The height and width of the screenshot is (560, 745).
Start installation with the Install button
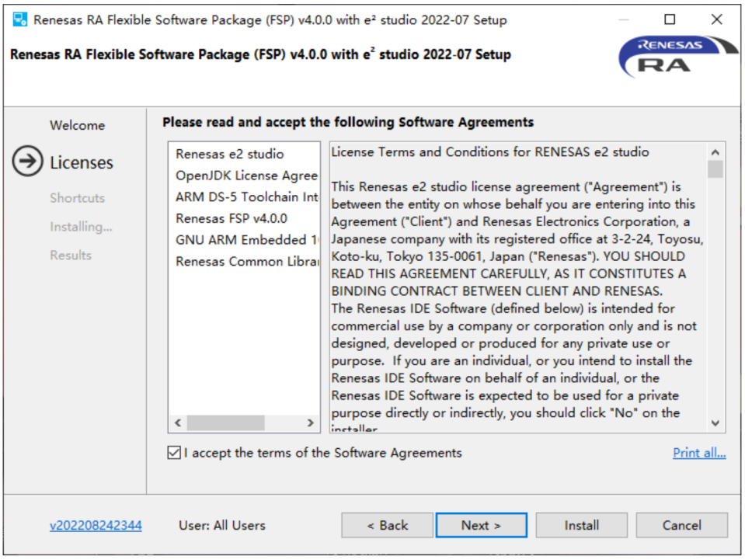tap(582, 525)
